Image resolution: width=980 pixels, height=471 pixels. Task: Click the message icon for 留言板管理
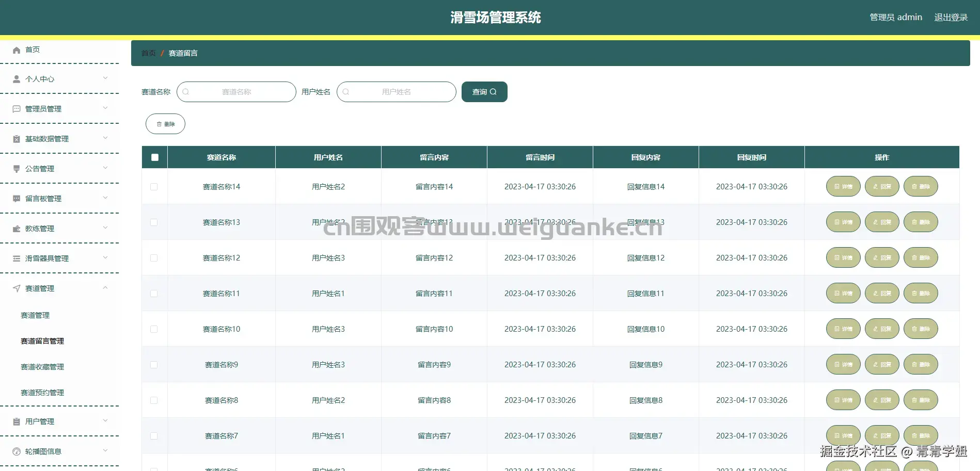pos(17,199)
